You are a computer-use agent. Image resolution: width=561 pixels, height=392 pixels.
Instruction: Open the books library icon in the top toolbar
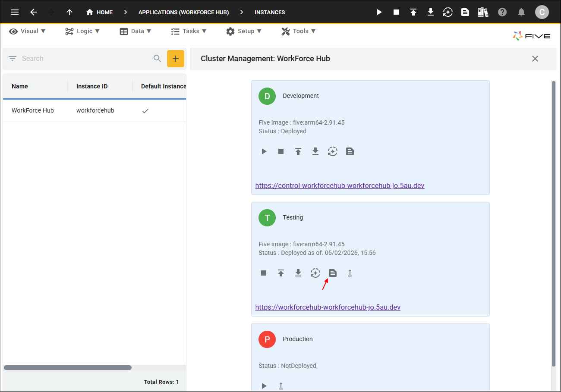483,12
